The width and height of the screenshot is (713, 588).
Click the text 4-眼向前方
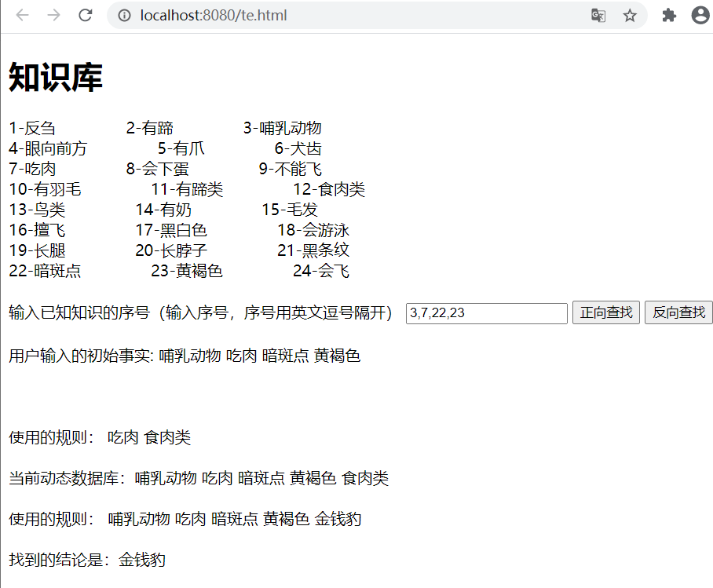[x=48, y=148]
